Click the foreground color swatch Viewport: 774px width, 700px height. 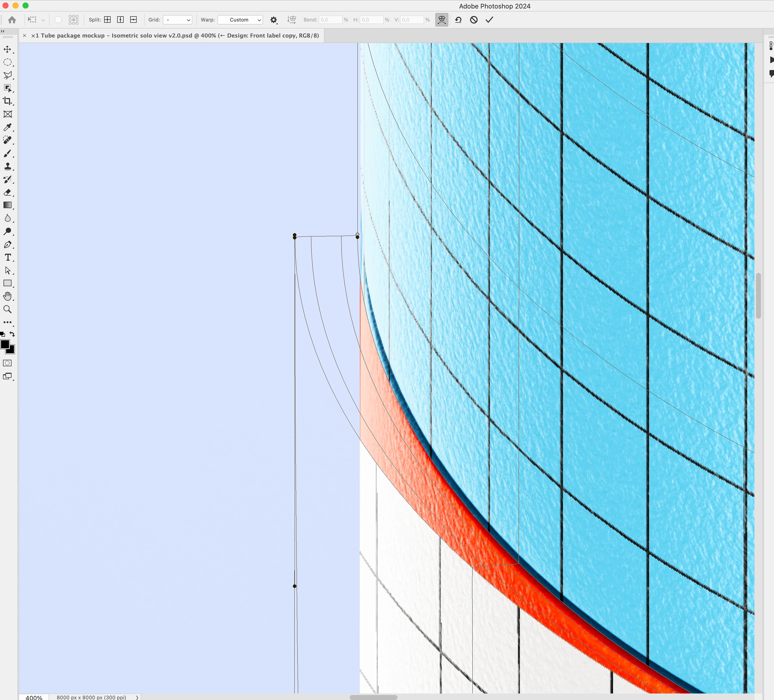[x=5, y=344]
